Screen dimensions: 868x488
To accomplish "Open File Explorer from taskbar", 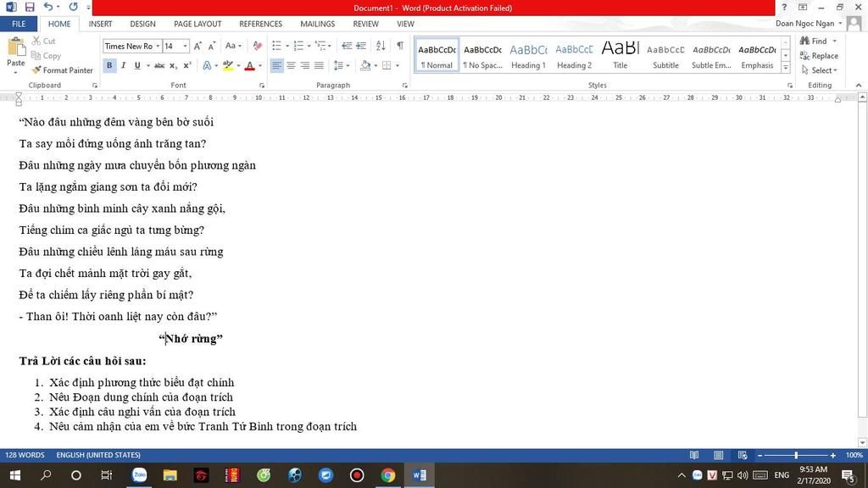I will click(170, 475).
